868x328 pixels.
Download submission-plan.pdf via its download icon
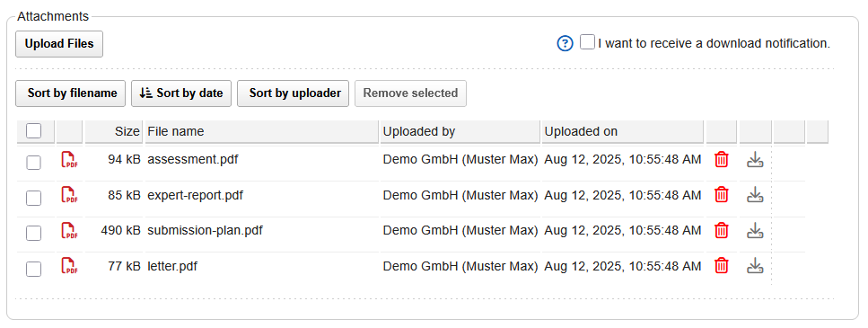coord(755,230)
